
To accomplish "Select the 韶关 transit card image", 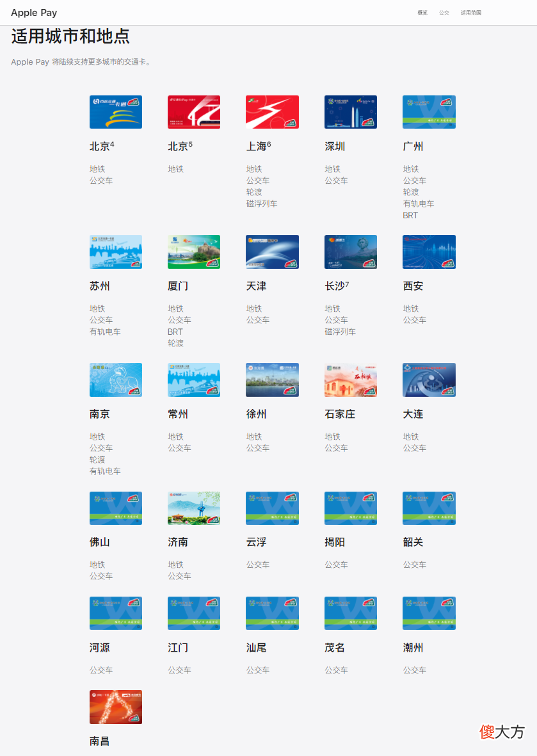I will coord(429,508).
